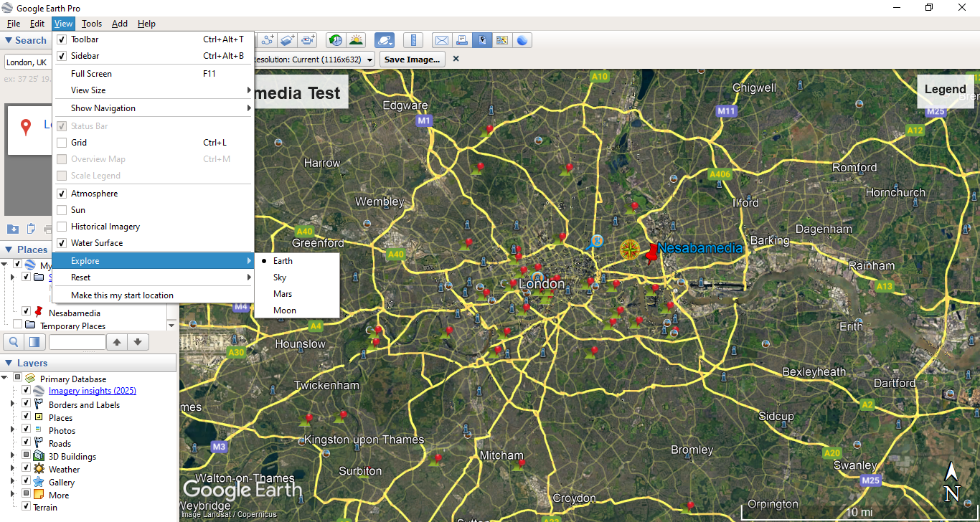This screenshot has width=980, height=522.
Task: Select Mars in the Explore submenu
Action: [x=283, y=294]
